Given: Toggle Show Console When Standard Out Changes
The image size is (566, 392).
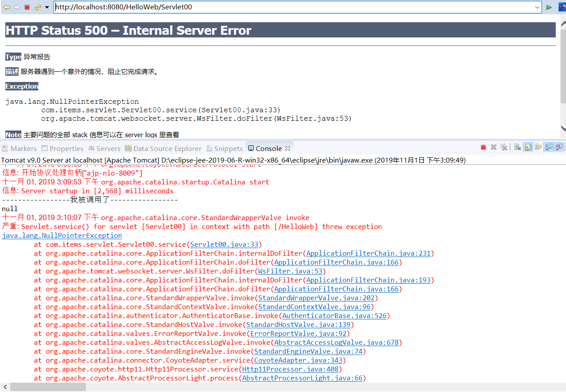Looking at the screenshot, I should 548,147.
